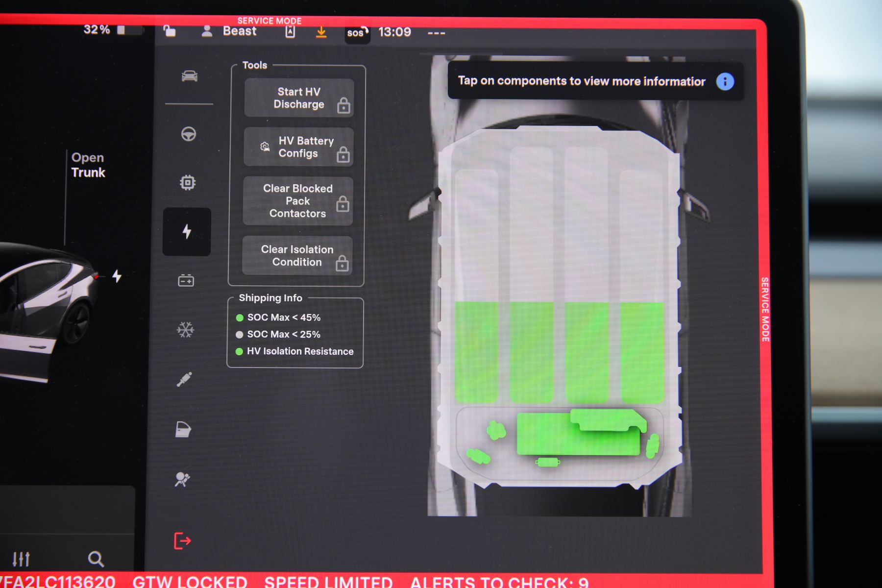This screenshot has width=882, height=588.
Task: Select the steering wheel sidebar icon
Action: point(189,134)
